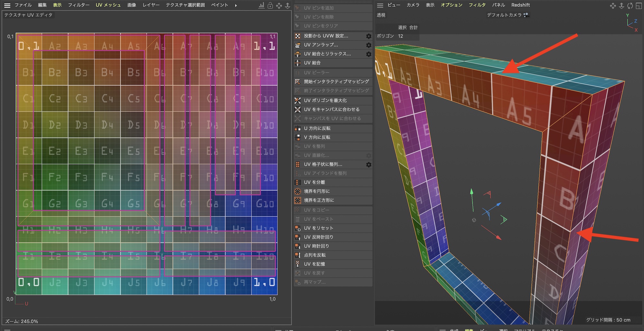644x331 pixels.
Task: Toggle the lock icon in UV editor header
Action: click(x=270, y=5)
